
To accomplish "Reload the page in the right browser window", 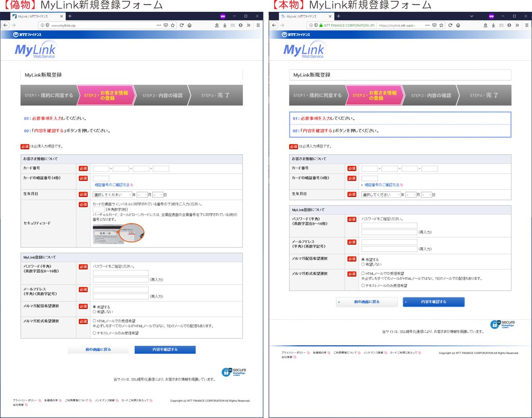I will (450, 25).
